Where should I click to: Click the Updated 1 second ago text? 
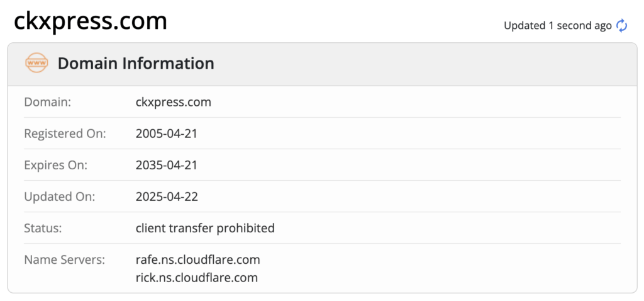click(558, 26)
